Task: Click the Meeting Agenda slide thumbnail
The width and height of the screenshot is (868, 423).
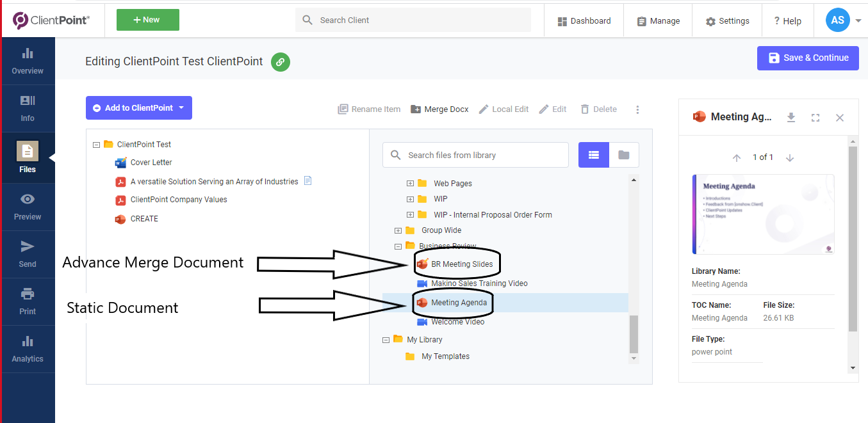Action: pyautogui.click(x=763, y=214)
